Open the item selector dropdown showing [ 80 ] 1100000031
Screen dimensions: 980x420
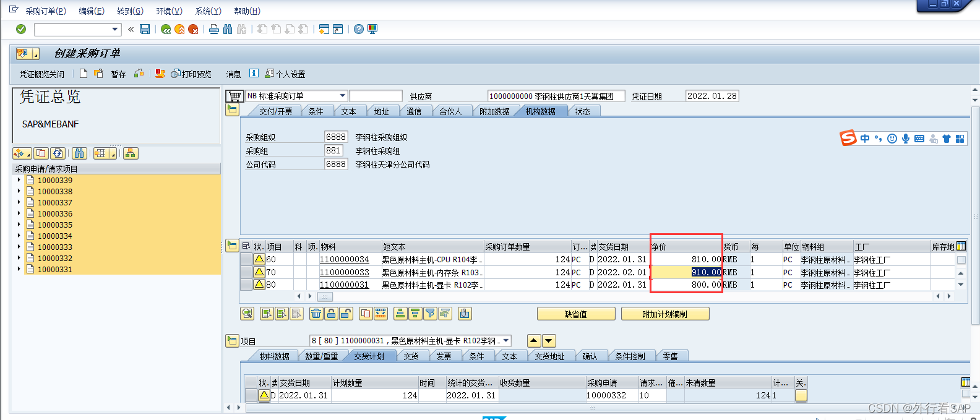click(x=507, y=341)
